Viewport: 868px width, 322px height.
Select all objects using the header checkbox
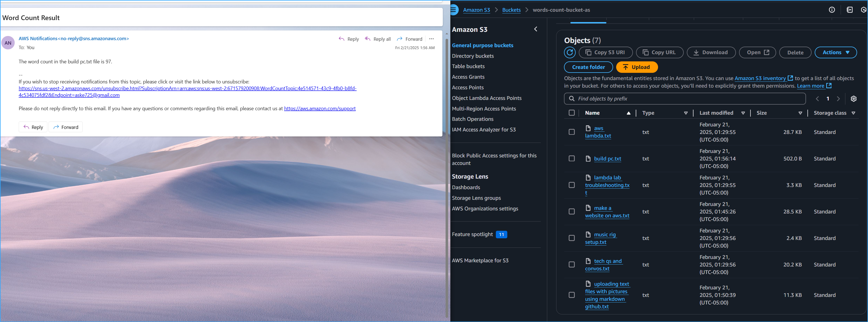coord(572,113)
